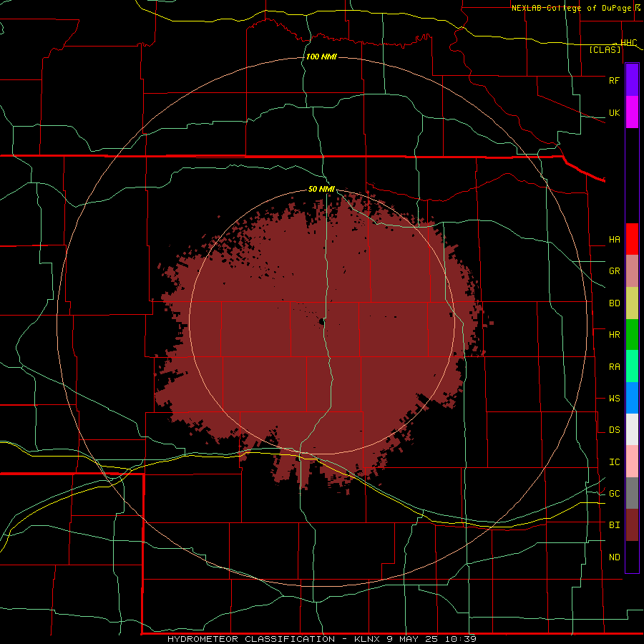The width and height of the screenshot is (644, 644).
Task: Click the HR legend label
Action: [614, 335]
